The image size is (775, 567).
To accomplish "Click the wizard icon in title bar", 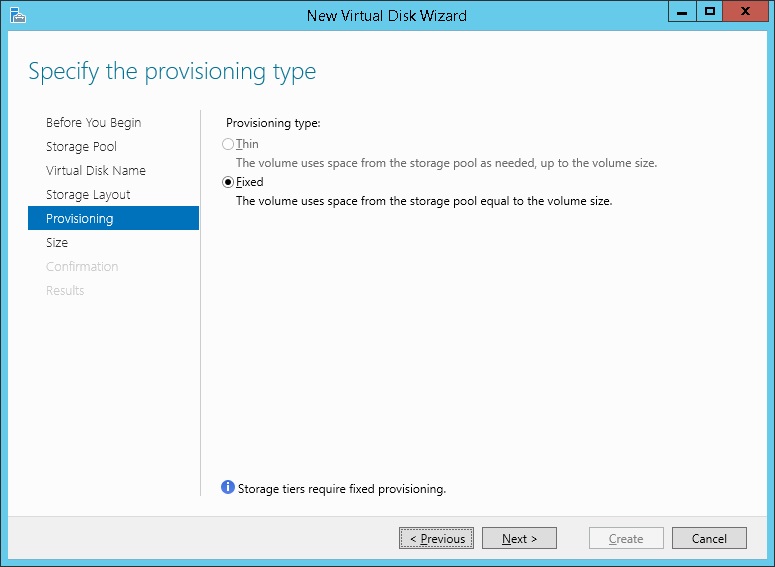I will (x=17, y=14).
